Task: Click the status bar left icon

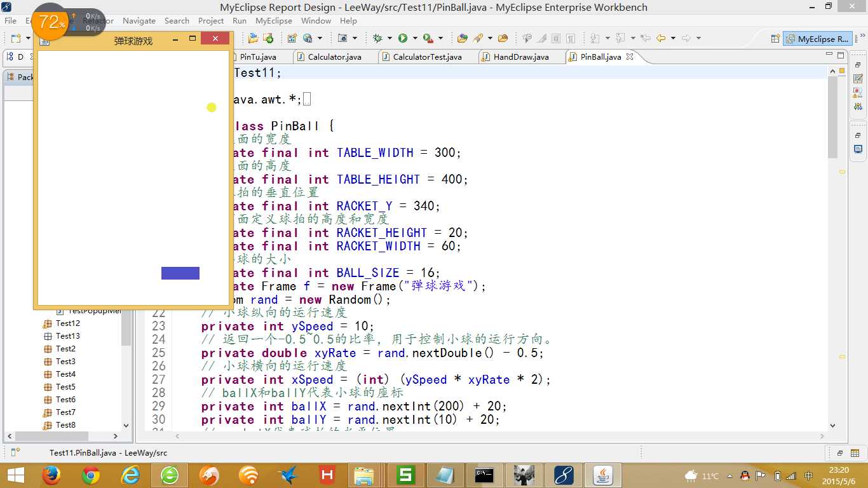Action: pos(15,452)
